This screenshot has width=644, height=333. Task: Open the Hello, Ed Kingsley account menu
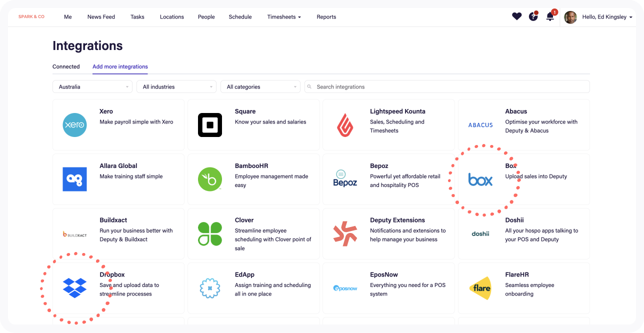click(606, 16)
